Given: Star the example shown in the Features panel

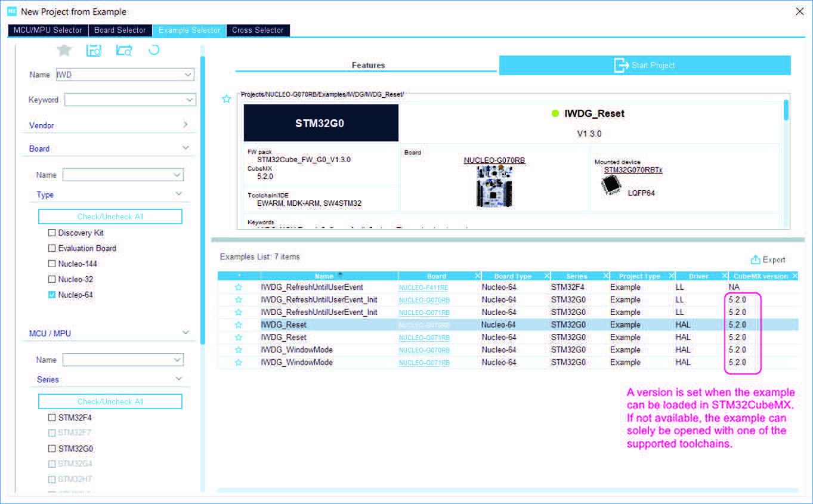Looking at the screenshot, I should (227, 99).
